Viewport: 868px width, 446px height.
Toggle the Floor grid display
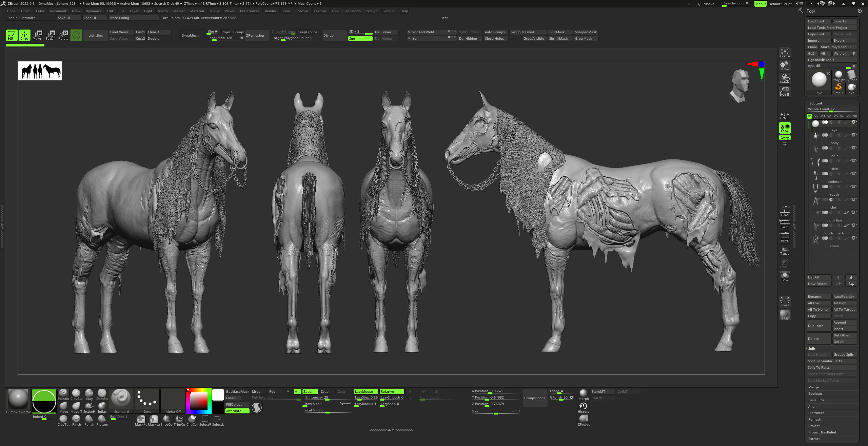(785, 211)
